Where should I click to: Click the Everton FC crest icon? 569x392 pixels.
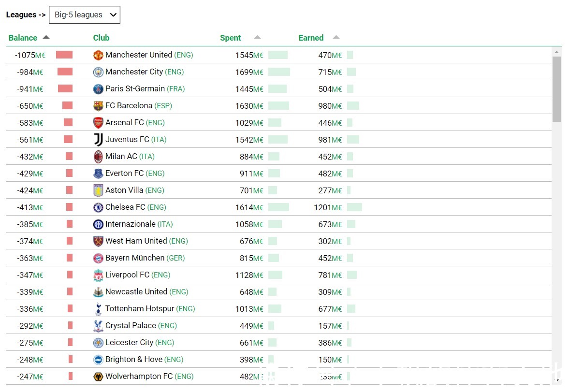tap(98, 174)
